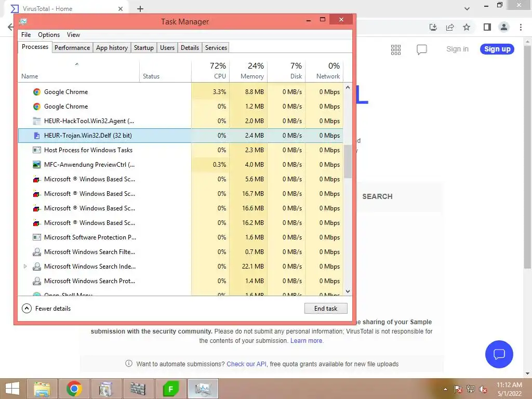
Task: Open the File menu in Task Manager
Action: pyautogui.click(x=26, y=35)
